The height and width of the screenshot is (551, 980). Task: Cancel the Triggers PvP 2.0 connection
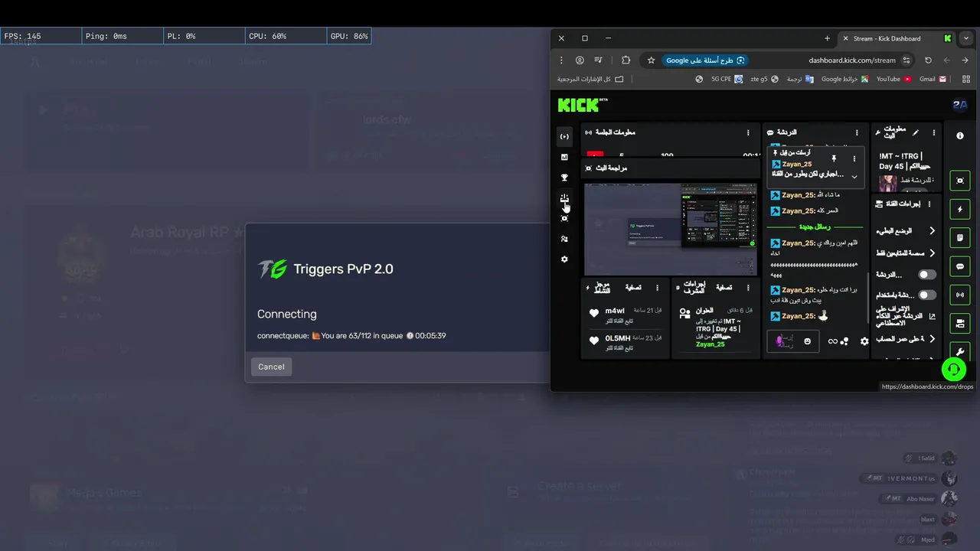[x=271, y=367]
